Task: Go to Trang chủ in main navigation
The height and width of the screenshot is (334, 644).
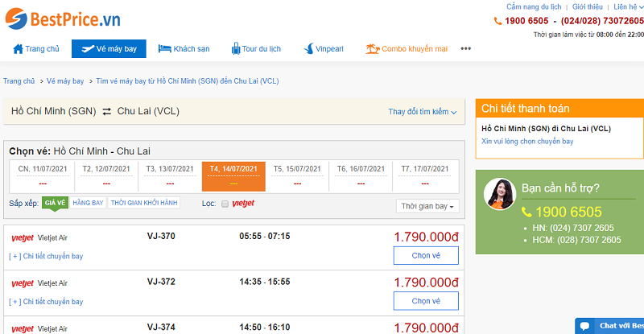Action: point(36,49)
